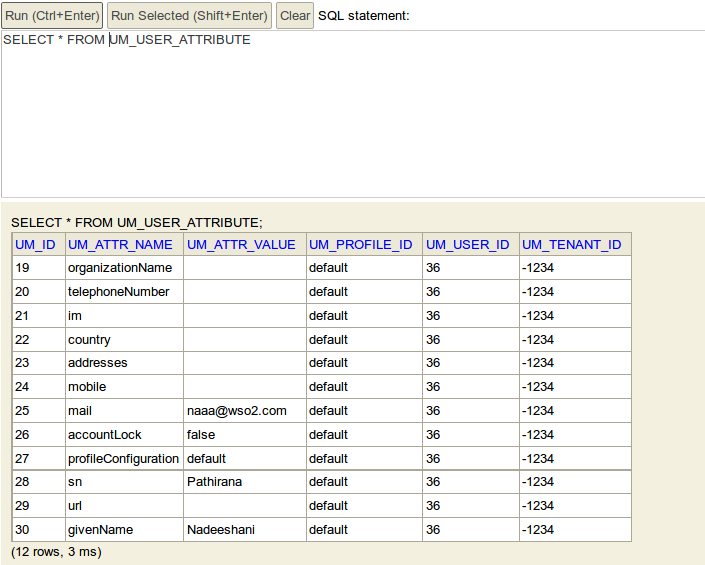Image resolution: width=705 pixels, height=565 pixels.
Task: Click UM_ID cell 19
Action: (x=39, y=268)
